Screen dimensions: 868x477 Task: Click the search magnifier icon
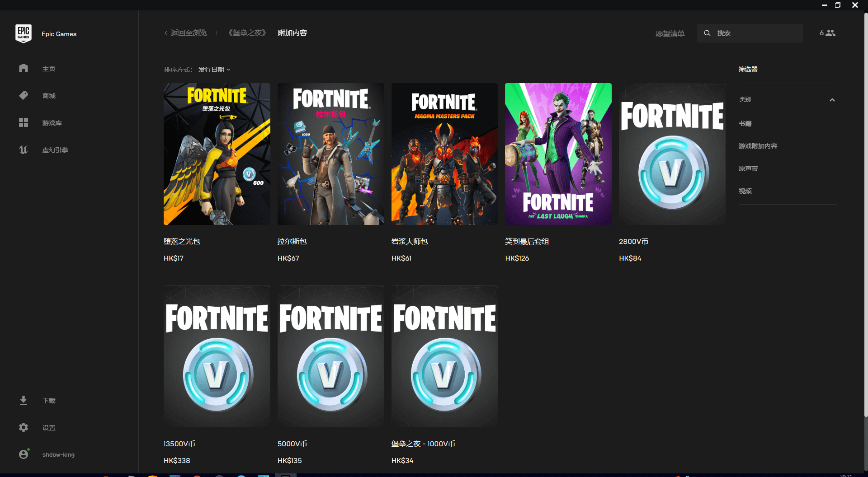pos(707,33)
